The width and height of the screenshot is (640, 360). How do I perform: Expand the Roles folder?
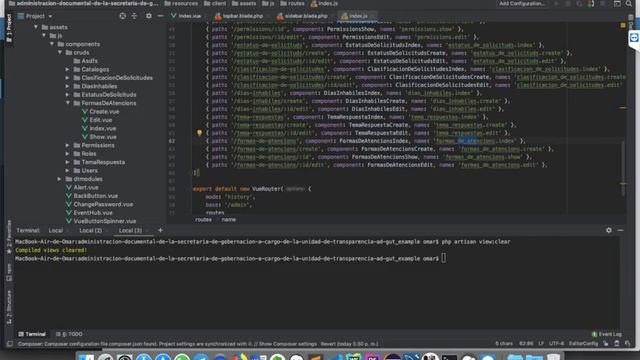68,153
